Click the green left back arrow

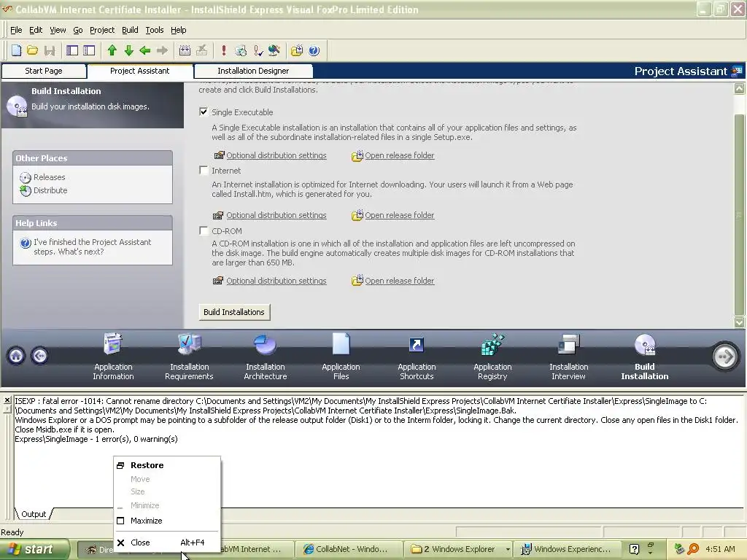pos(145,50)
